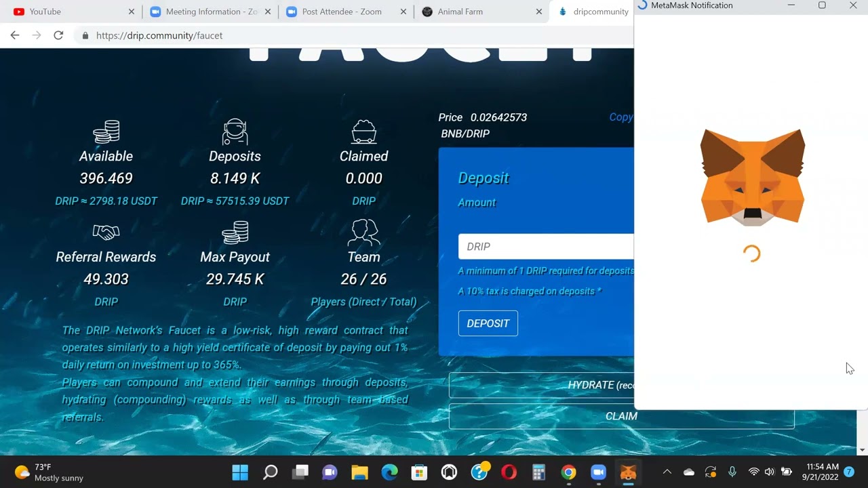The width and height of the screenshot is (868, 488).
Task: Click the Copy link near price
Action: pos(620,117)
